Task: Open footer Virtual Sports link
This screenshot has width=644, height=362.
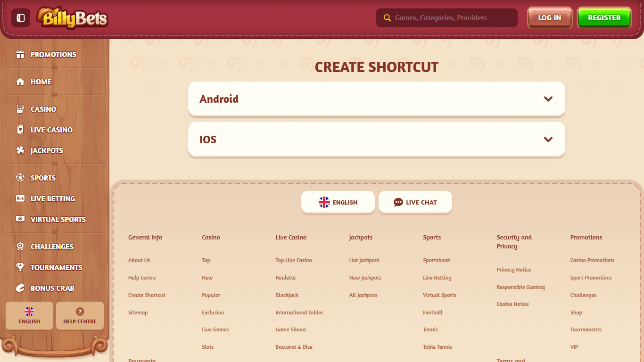Action: click(440, 295)
